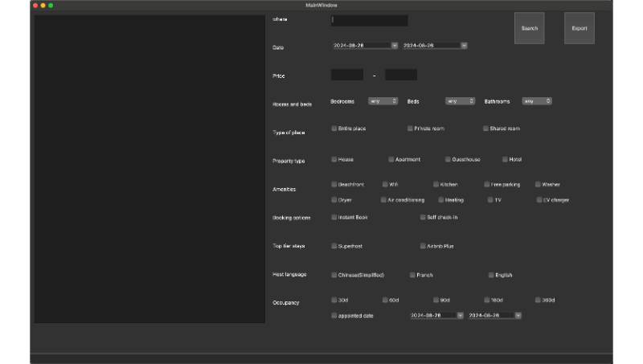Enable the Private room option

(410, 129)
